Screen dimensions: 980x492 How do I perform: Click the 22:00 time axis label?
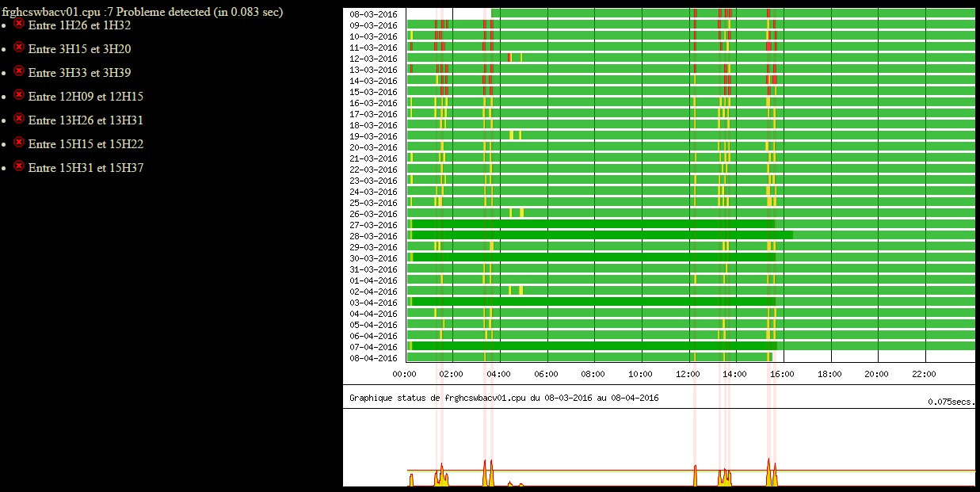point(924,374)
